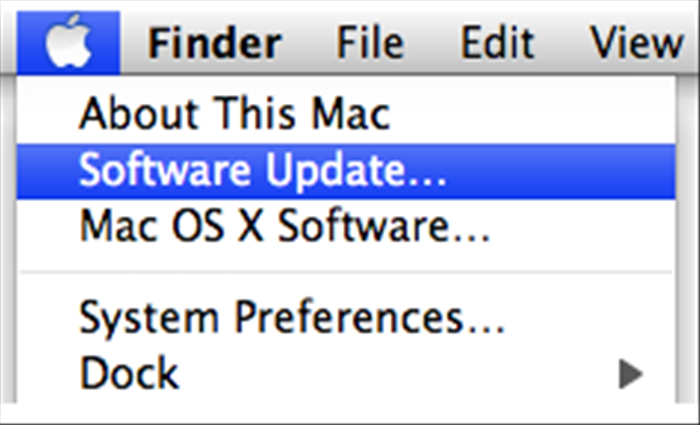700x425 pixels.
Task: Click the separator line above System Preferences
Action: [x=346, y=271]
